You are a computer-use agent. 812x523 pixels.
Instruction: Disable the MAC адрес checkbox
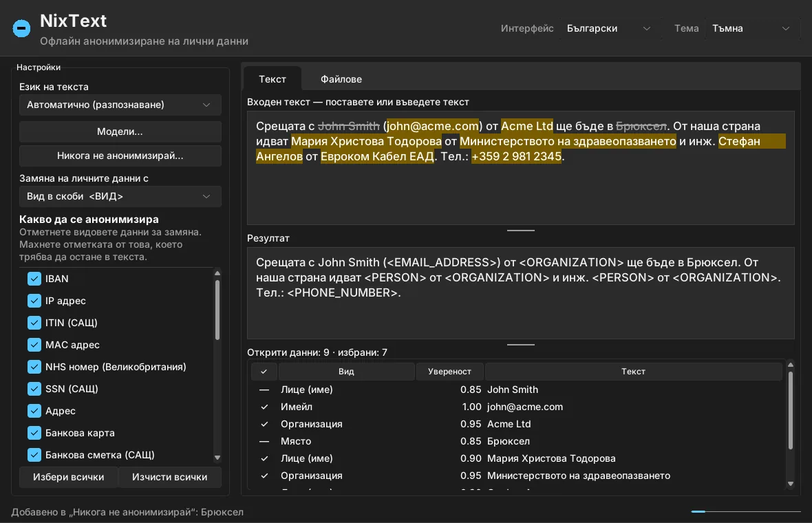[34, 345]
